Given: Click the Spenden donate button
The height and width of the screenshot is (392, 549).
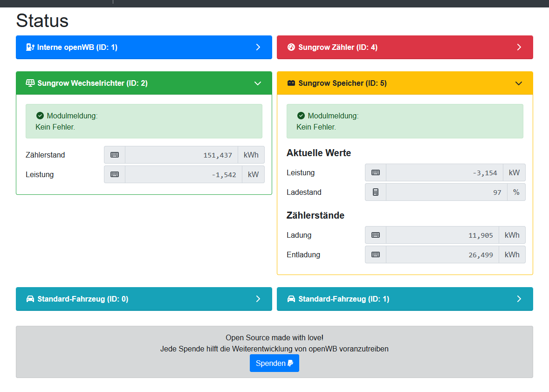Looking at the screenshot, I should (x=274, y=363).
